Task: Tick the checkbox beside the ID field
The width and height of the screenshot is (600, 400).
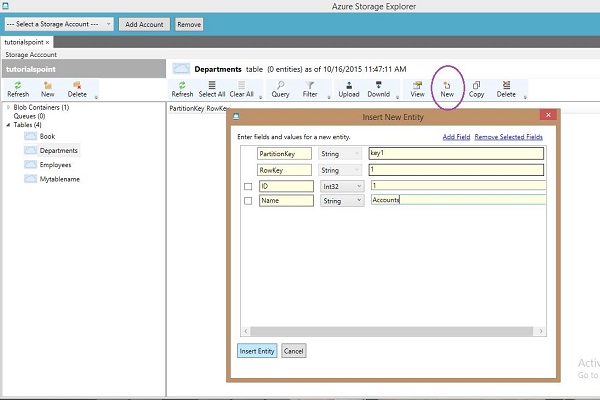Action: tap(249, 186)
